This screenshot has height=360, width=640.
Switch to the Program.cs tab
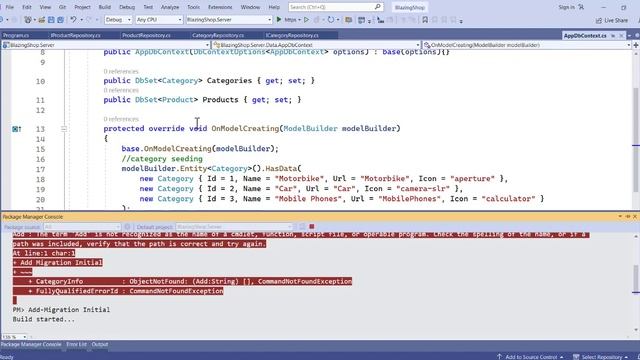pos(16,36)
